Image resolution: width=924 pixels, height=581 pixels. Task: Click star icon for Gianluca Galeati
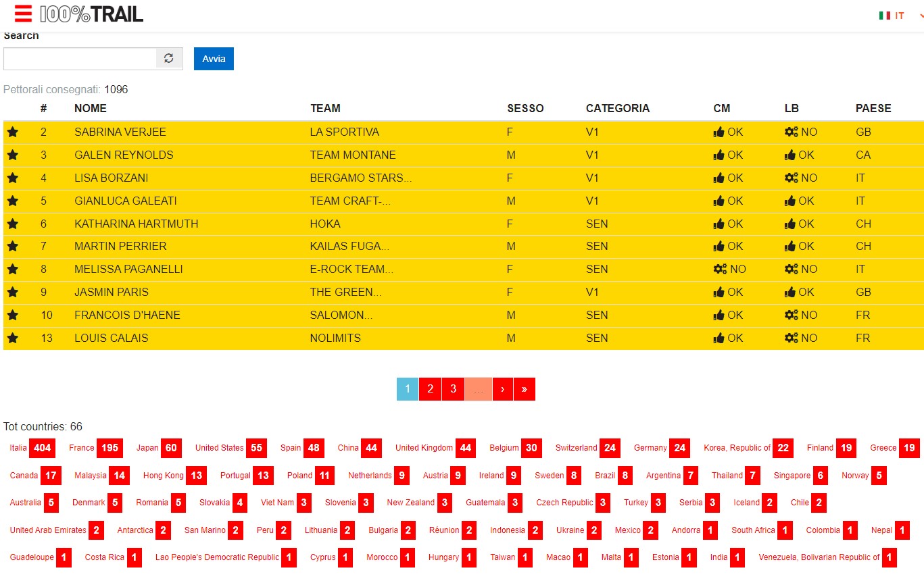12,201
